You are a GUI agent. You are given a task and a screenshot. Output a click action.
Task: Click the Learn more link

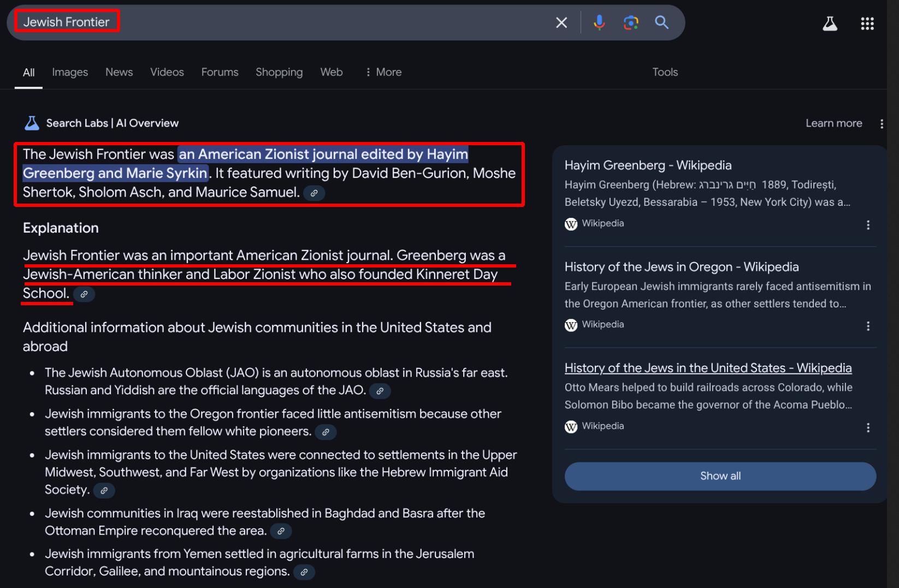click(x=833, y=123)
